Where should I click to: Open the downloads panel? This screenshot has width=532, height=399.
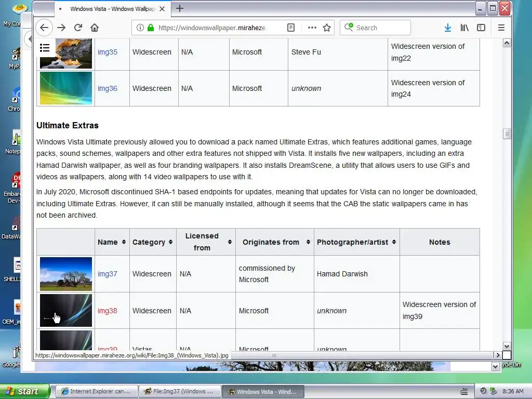point(448,28)
